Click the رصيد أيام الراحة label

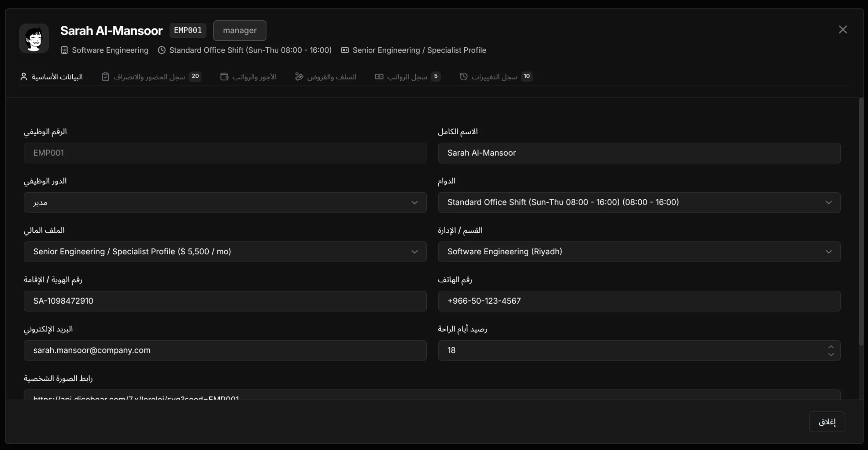[462, 329]
